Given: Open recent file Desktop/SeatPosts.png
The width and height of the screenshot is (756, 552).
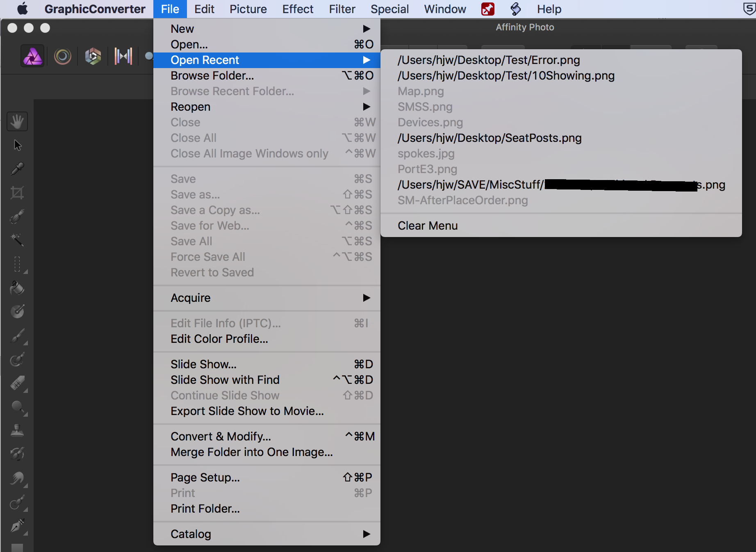Looking at the screenshot, I should point(561,138).
